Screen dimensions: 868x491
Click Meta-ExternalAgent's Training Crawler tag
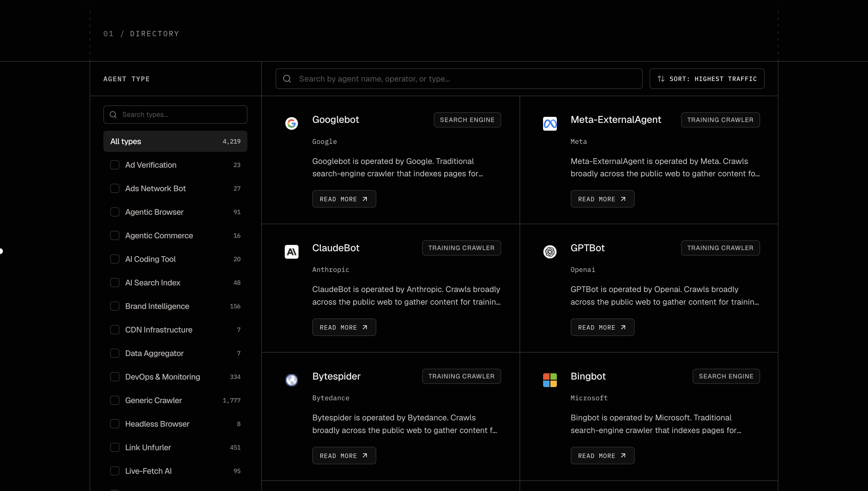pos(720,120)
